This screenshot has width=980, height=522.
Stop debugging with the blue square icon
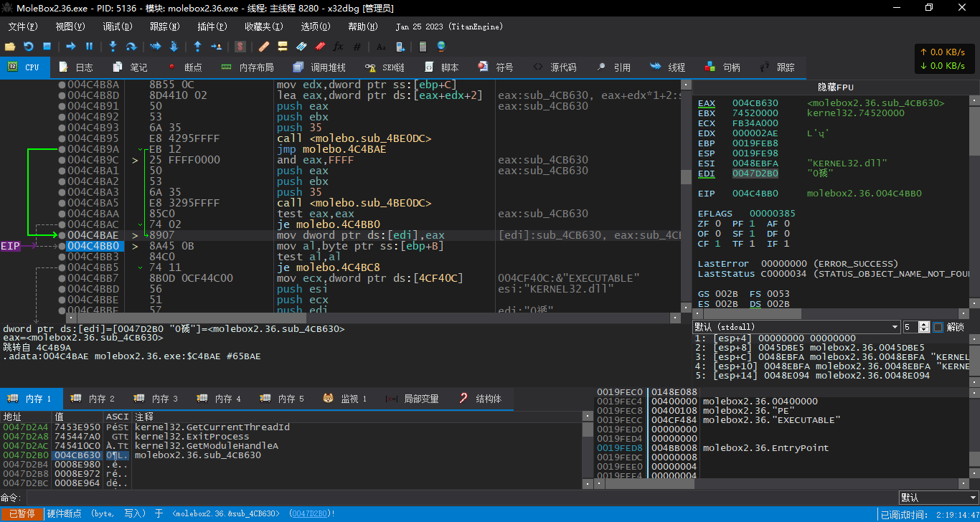[47, 47]
